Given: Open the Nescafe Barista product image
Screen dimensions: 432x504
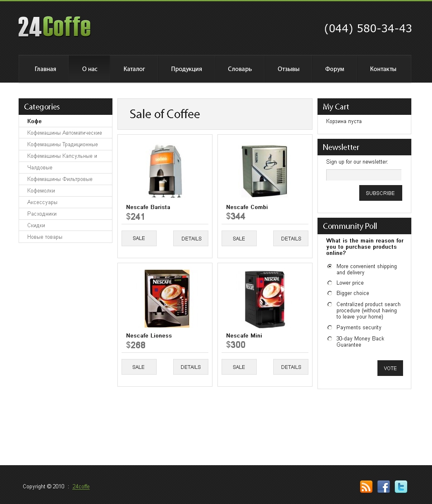Looking at the screenshot, I should (x=165, y=171).
